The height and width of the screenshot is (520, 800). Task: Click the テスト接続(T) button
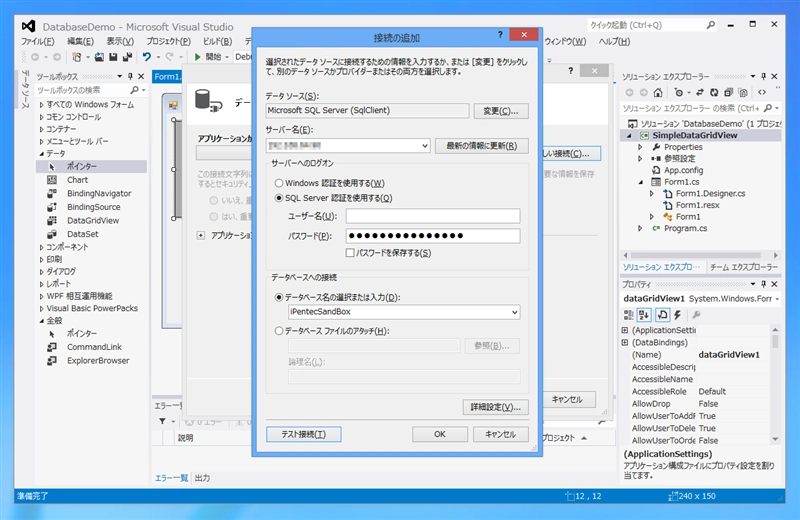pyautogui.click(x=304, y=434)
